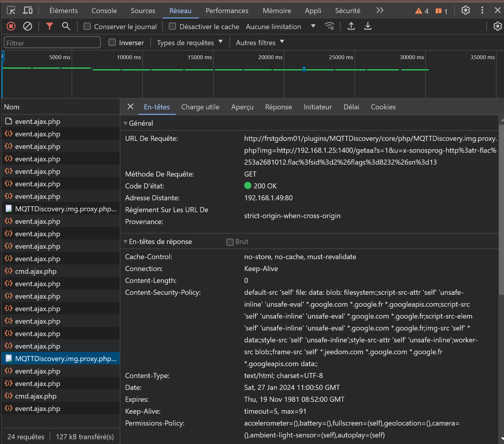This screenshot has height=444, width=504.
Task: Select the element inspector picker tool
Action: 11,11
